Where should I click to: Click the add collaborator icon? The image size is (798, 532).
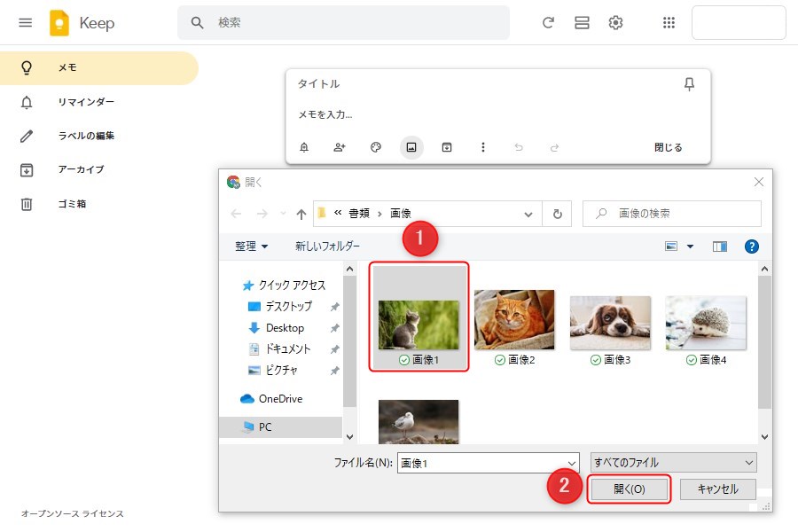pyautogui.click(x=340, y=147)
